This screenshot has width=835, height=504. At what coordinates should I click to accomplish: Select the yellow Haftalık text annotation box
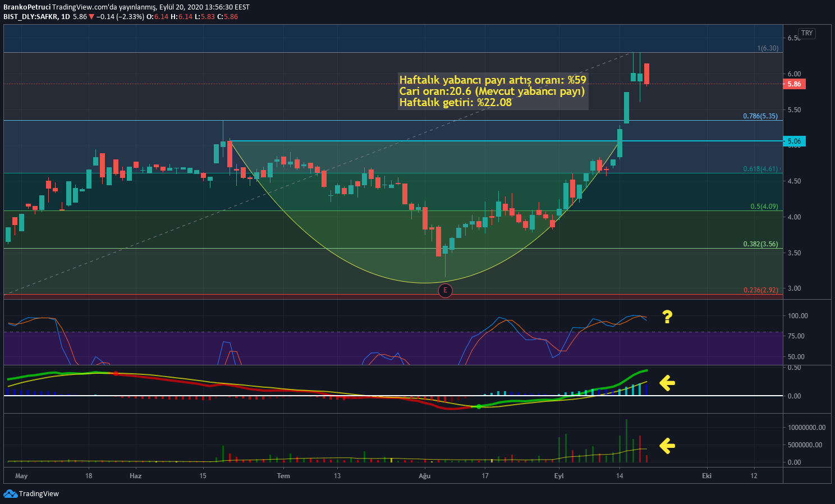point(493,91)
